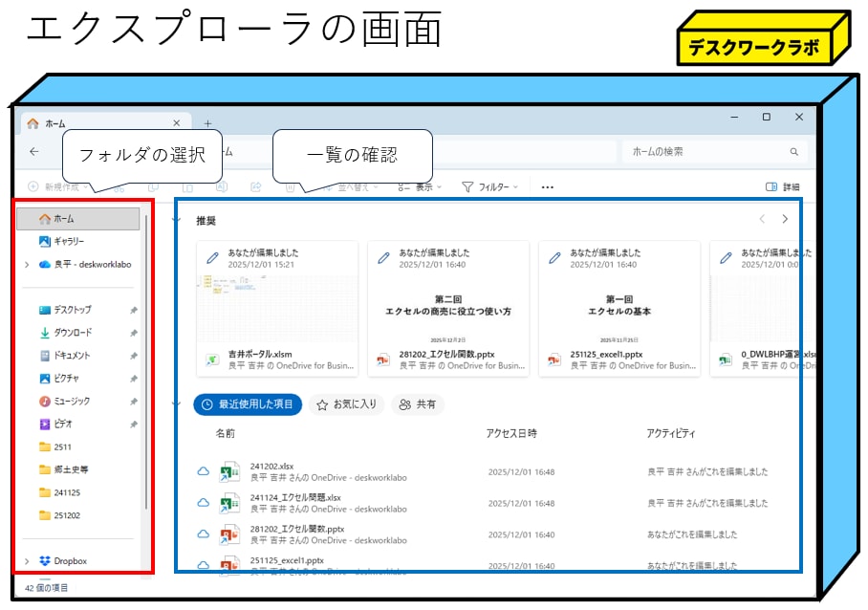Click the navigation pane vertical scrollbar
The height and width of the screenshot is (610, 868).
click(145, 362)
